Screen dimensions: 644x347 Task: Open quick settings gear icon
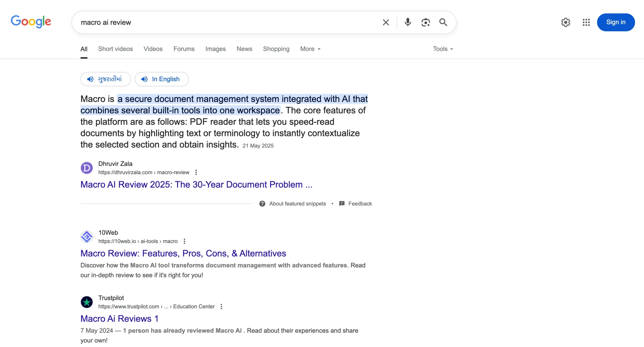566,22
